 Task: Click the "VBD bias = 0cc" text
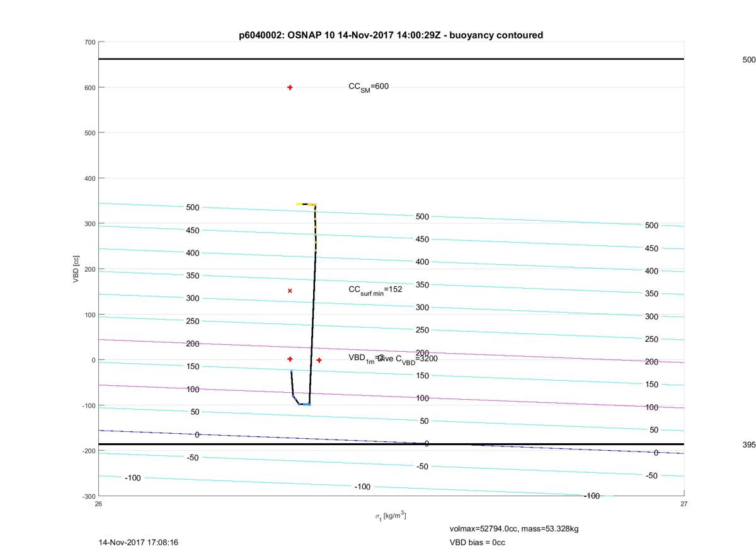pos(477,542)
